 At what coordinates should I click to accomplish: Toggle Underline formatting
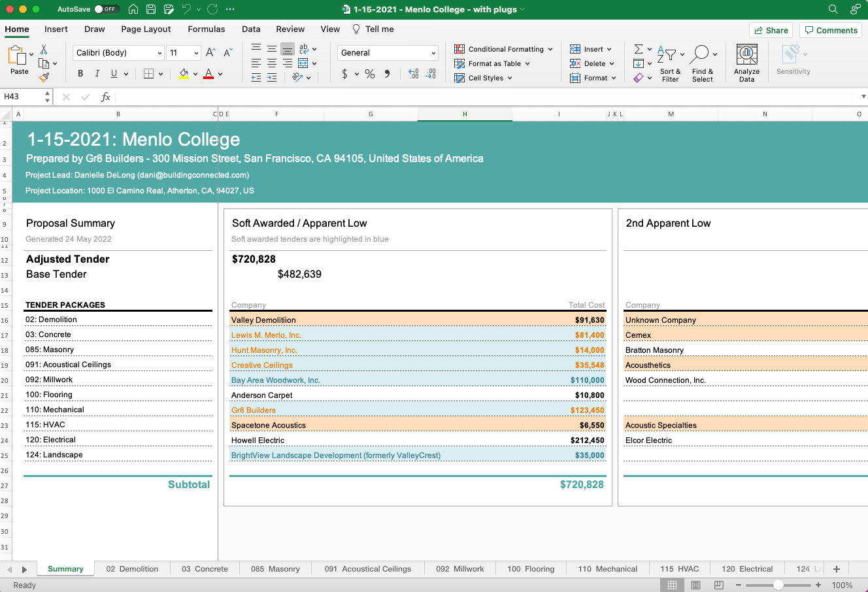[114, 74]
